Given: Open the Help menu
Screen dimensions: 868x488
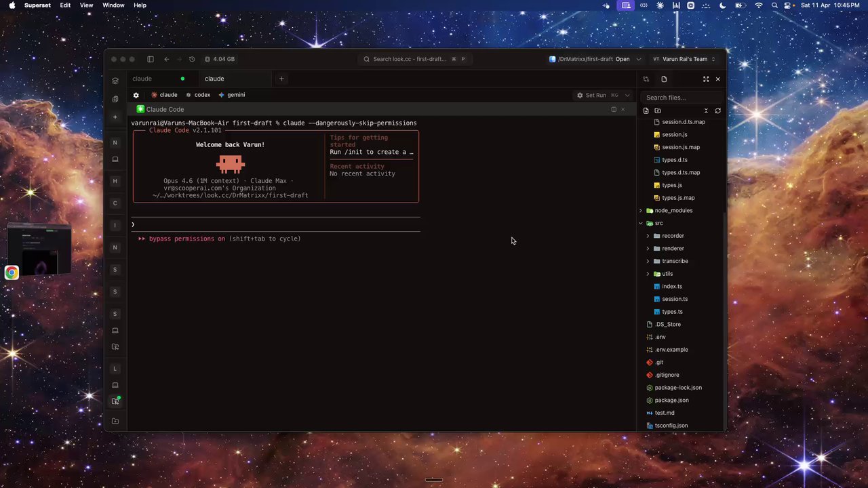Looking at the screenshot, I should 140,5.
